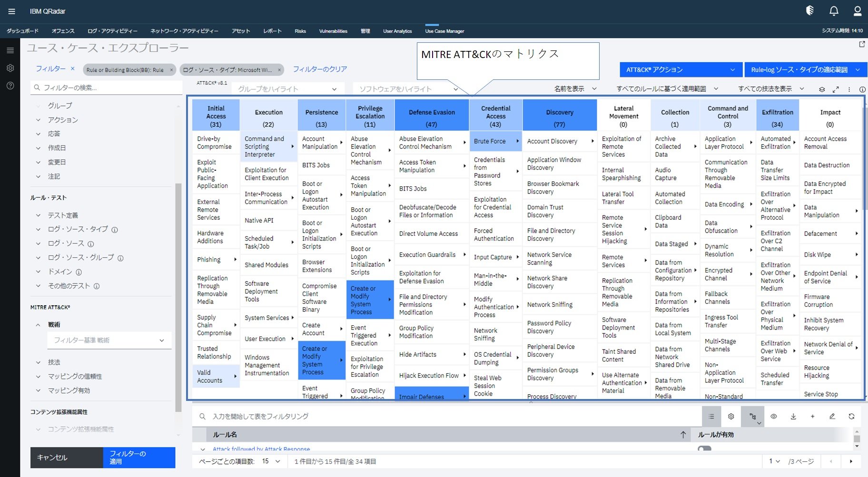Select the Defense Evasion (47) tactic header

432,115
